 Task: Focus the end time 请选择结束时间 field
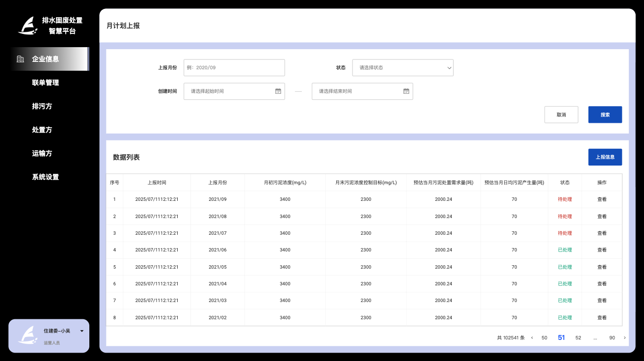pos(362,91)
